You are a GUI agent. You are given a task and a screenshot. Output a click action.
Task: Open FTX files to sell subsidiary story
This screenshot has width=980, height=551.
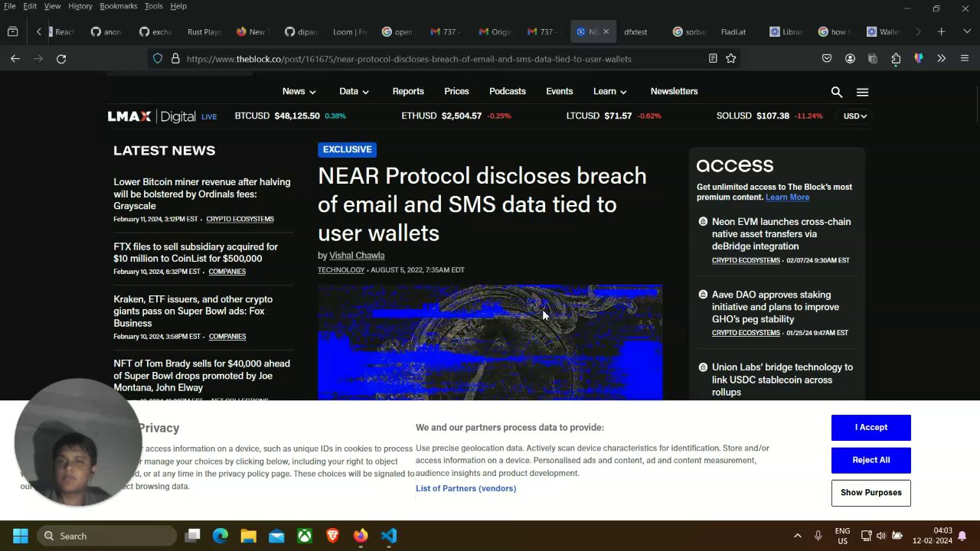click(195, 253)
